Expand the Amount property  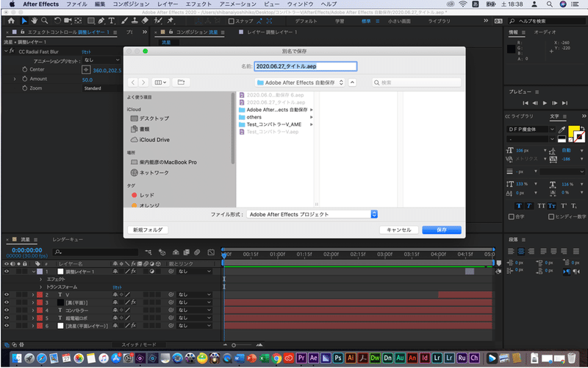click(x=15, y=79)
